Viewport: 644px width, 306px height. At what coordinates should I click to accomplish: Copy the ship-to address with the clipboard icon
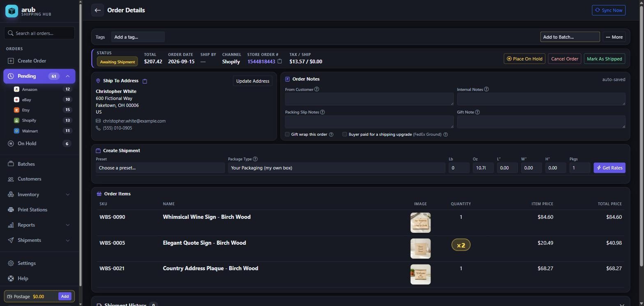[x=145, y=81]
